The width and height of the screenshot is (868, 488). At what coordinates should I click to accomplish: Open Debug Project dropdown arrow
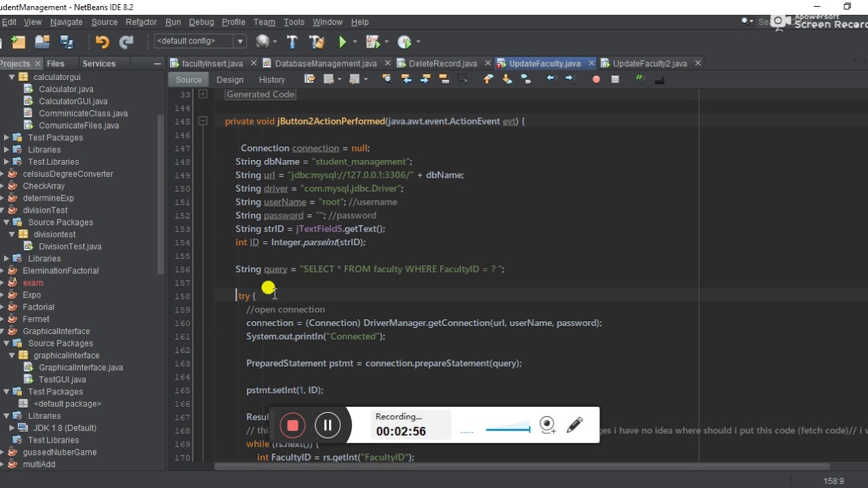coord(386,42)
